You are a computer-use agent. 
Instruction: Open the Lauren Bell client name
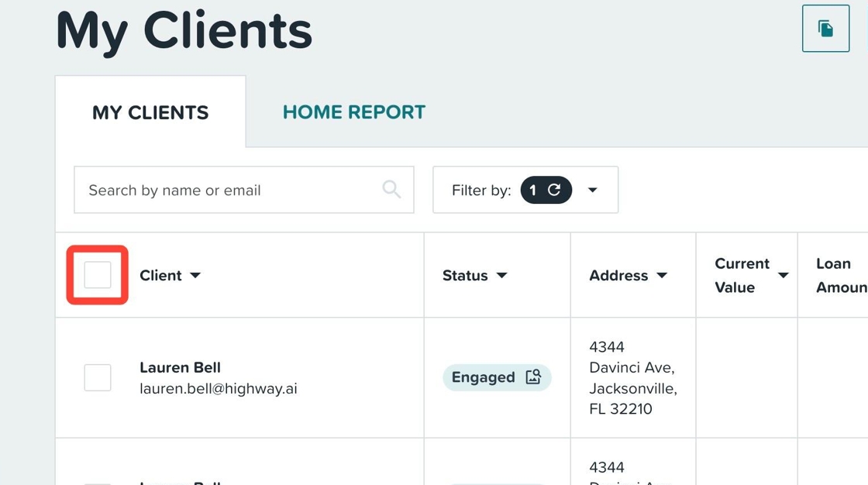[180, 368]
